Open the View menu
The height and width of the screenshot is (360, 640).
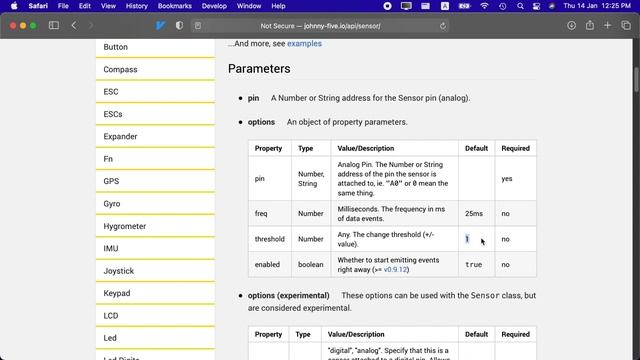coord(108,6)
